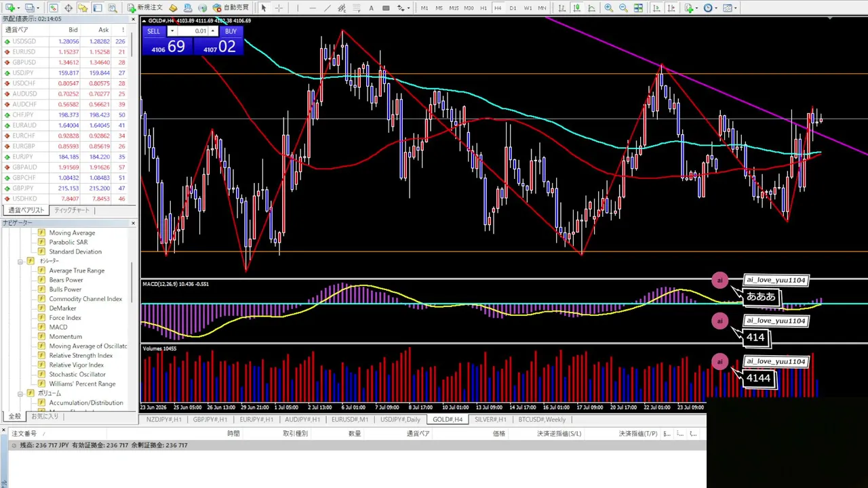The height and width of the screenshot is (488, 868).
Task: Increase lot size with up arrow
Action: (x=213, y=31)
